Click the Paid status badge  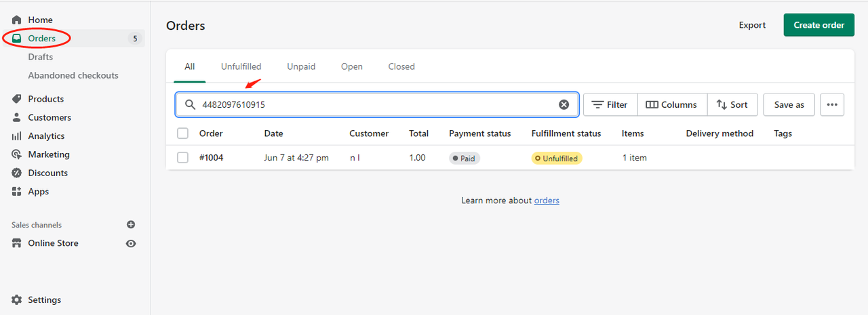(465, 159)
